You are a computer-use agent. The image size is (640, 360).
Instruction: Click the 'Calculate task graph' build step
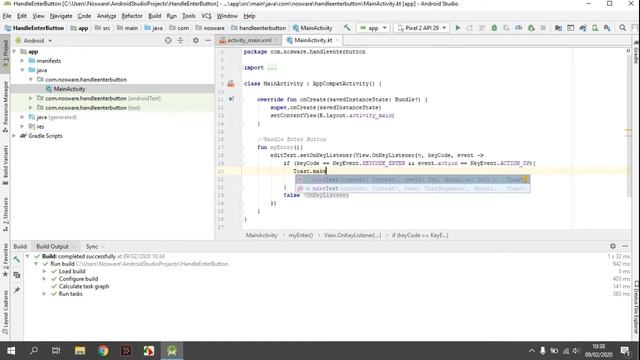[x=84, y=287]
